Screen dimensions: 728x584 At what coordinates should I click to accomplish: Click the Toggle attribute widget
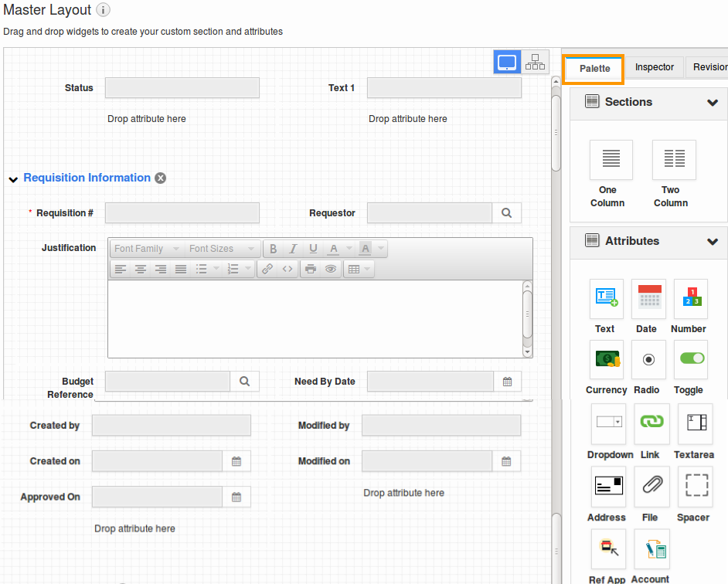click(x=691, y=360)
